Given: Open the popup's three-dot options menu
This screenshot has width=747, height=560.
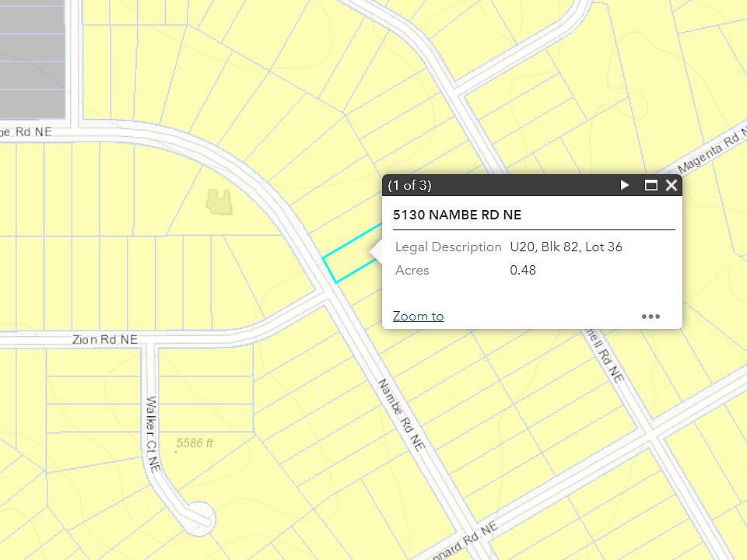Looking at the screenshot, I should pos(651,317).
